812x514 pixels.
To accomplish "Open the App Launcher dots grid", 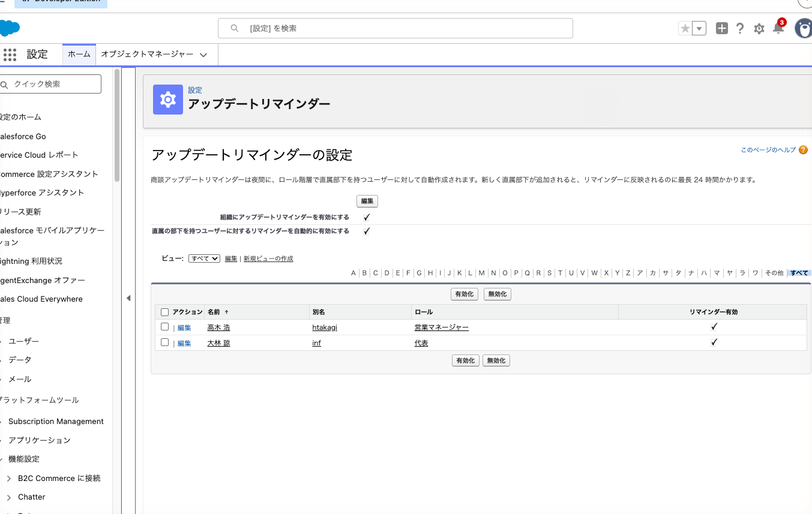I will (10, 55).
